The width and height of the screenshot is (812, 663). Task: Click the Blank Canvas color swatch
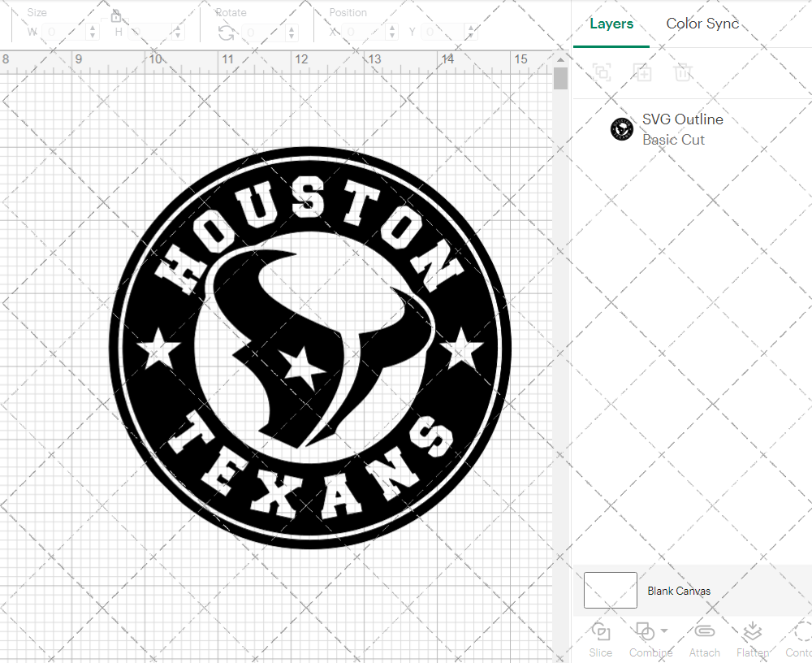610,591
